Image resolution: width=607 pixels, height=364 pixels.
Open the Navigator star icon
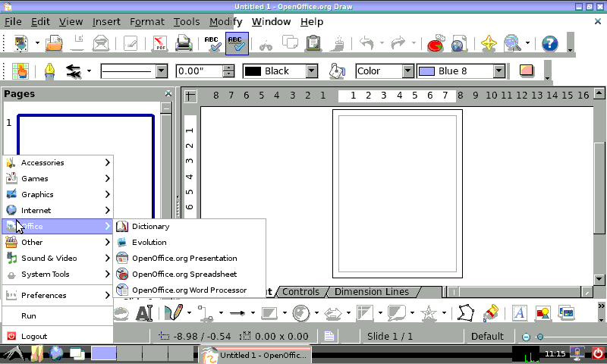pos(489,44)
